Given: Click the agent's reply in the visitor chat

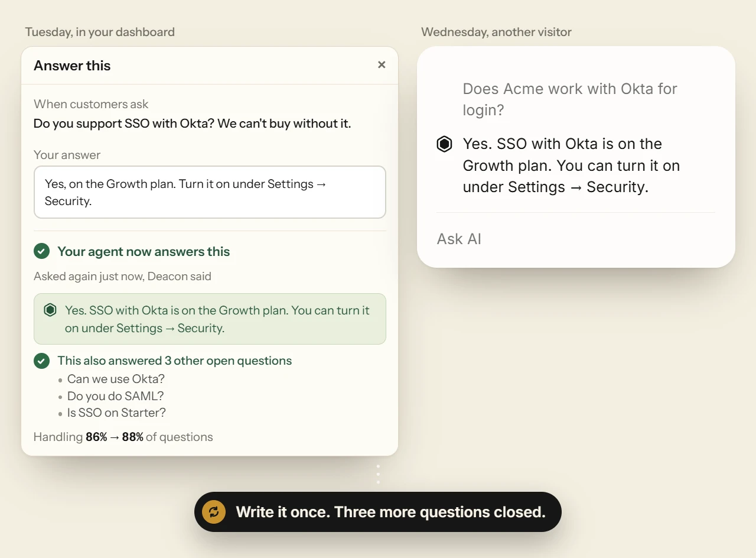Looking at the screenshot, I should 571,166.
